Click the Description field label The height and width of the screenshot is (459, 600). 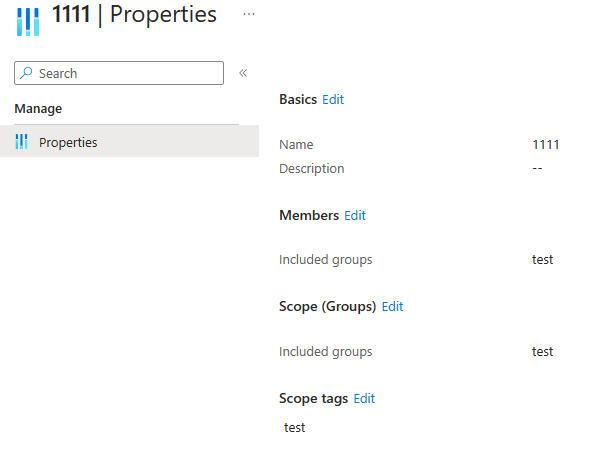click(311, 169)
